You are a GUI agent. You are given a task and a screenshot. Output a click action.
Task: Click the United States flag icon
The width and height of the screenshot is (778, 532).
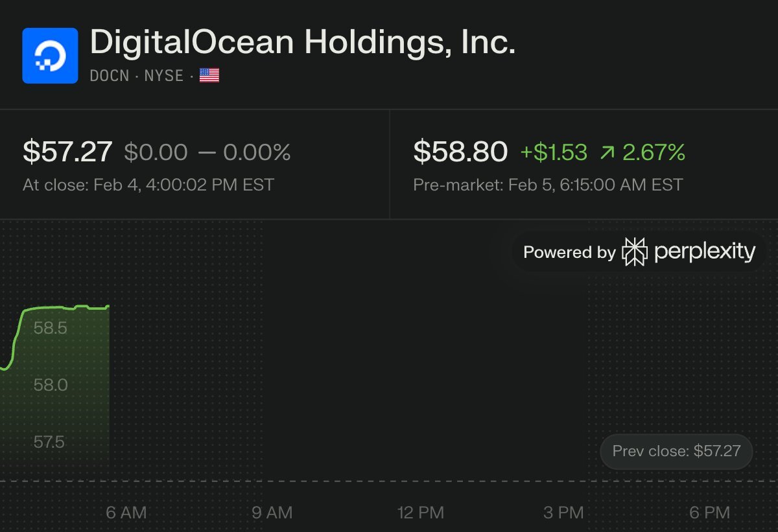pyautogui.click(x=209, y=76)
